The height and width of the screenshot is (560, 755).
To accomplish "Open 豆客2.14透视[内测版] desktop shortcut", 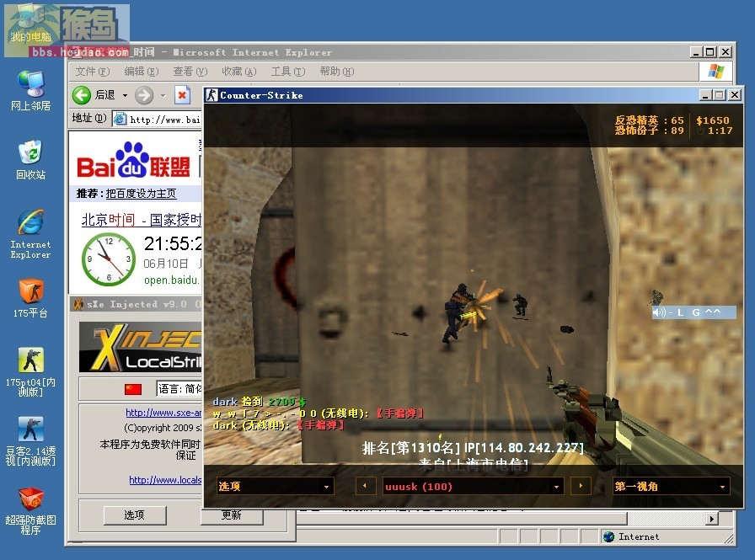I will point(31,440).
